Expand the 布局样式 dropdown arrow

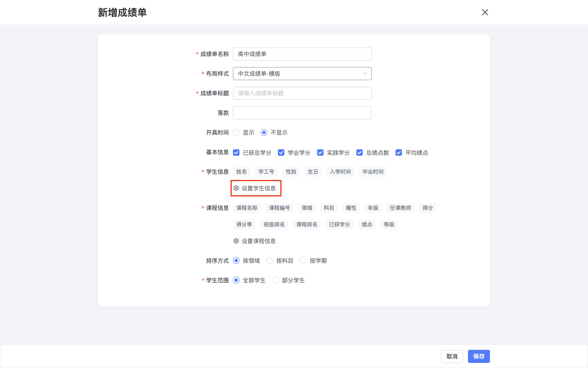[364, 74]
